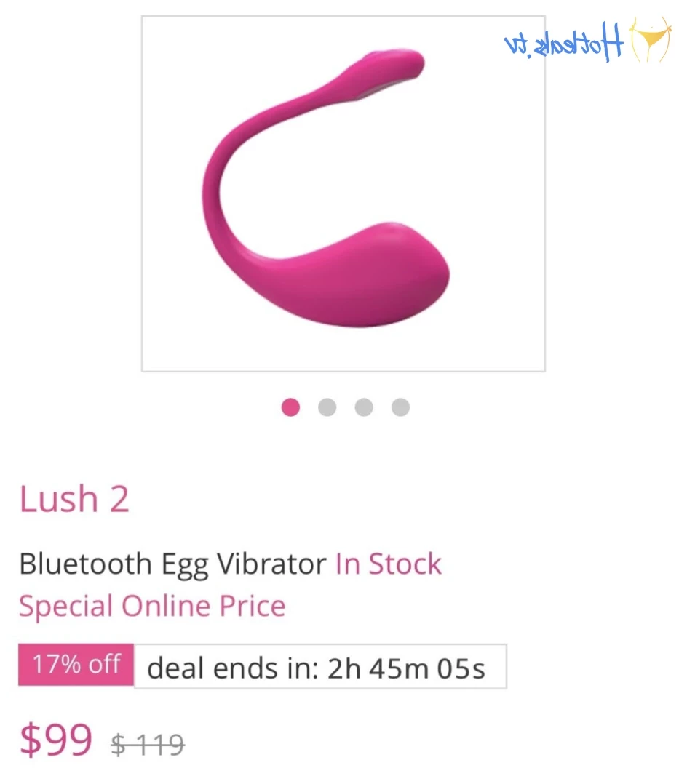The image size is (687, 784).
Task: Click the 2h 45m 05s countdown time
Action: pos(406,668)
